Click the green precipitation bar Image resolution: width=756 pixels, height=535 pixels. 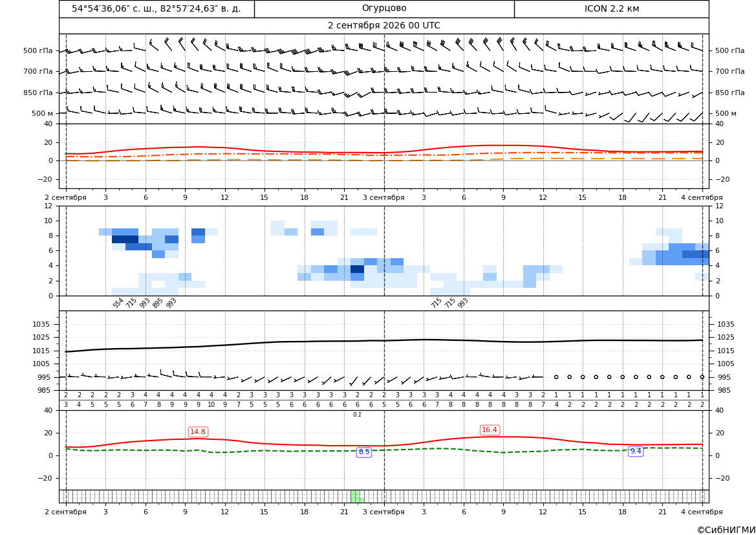tap(356, 496)
